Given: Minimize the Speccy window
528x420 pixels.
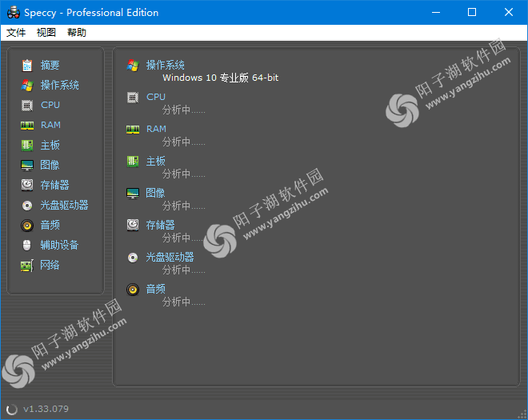Looking at the screenshot, I should pyautogui.click(x=436, y=13).
